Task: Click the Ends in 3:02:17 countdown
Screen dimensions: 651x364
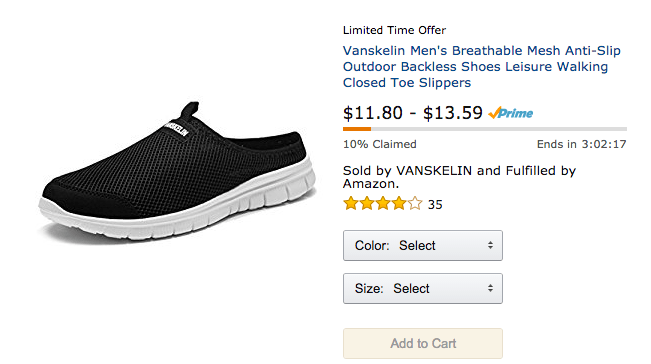Action: [x=581, y=144]
